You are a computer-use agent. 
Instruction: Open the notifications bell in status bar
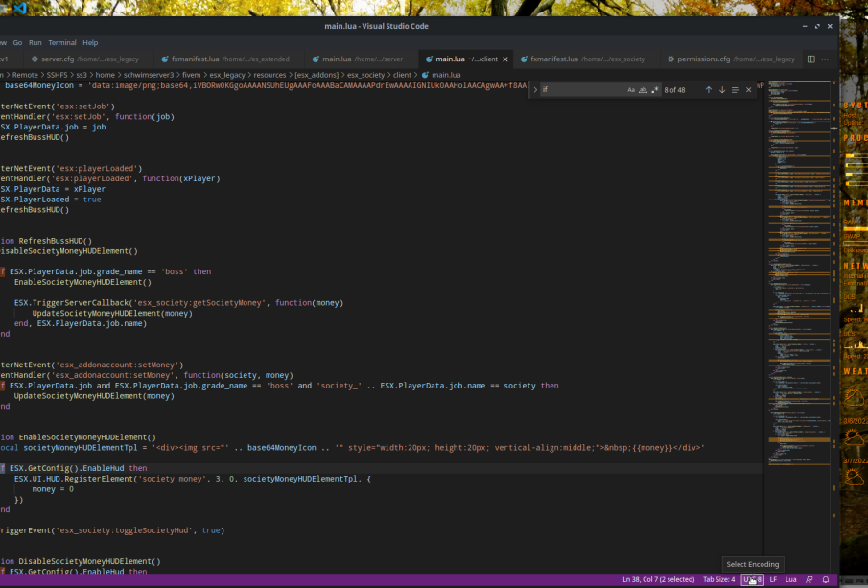point(825,580)
